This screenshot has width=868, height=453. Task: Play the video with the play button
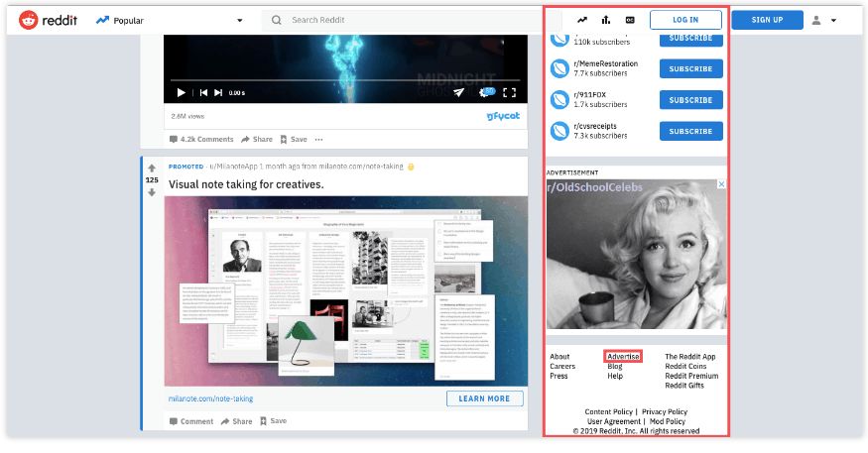181,92
